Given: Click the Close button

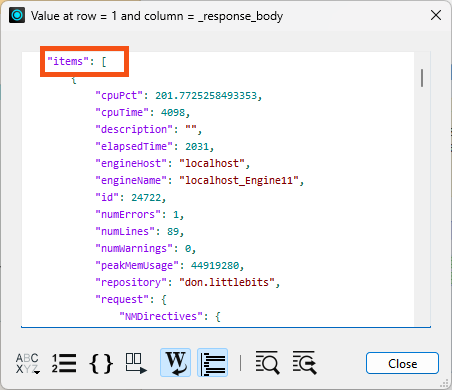Looking at the screenshot, I should point(402,363).
